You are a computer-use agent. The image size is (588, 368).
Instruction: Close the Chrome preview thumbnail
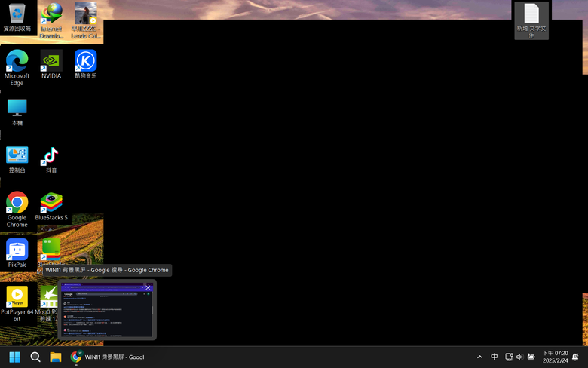[148, 288]
